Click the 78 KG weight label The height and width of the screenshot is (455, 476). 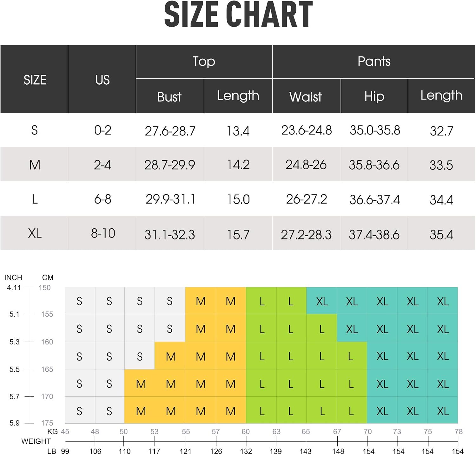[x=458, y=432]
